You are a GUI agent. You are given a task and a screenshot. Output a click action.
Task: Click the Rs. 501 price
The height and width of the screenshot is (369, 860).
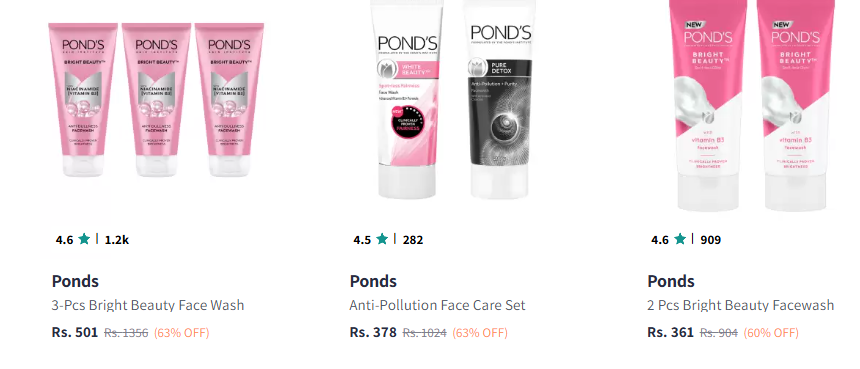(x=75, y=332)
